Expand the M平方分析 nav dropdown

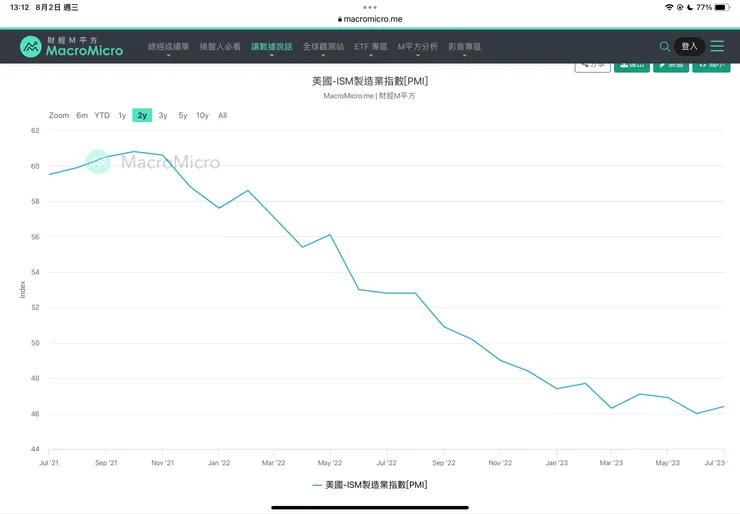pyautogui.click(x=418, y=47)
